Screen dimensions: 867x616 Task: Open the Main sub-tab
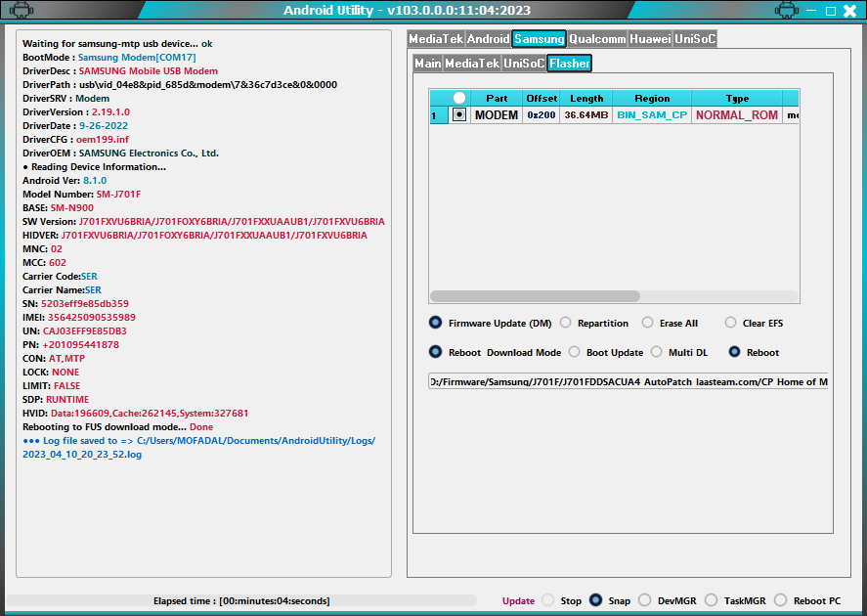tap(428, 63)
